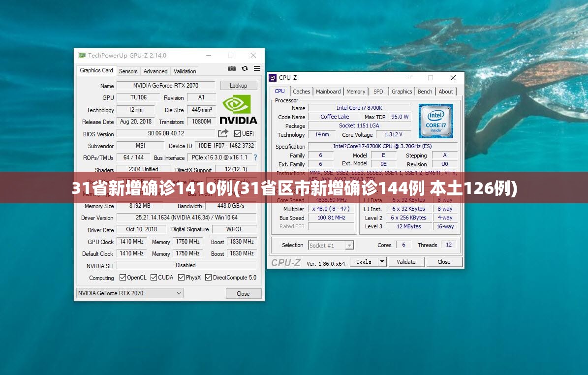Click the Default Clock Boost value 1830 MHz
The image size is (588, 375).
click(242, 253)
